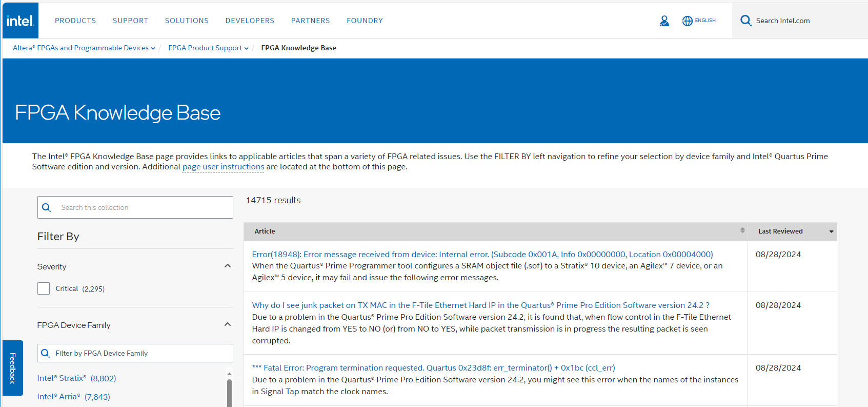Click the collection search magnifier icon
Screen dimensions: 868x407
tap(47, 207)
